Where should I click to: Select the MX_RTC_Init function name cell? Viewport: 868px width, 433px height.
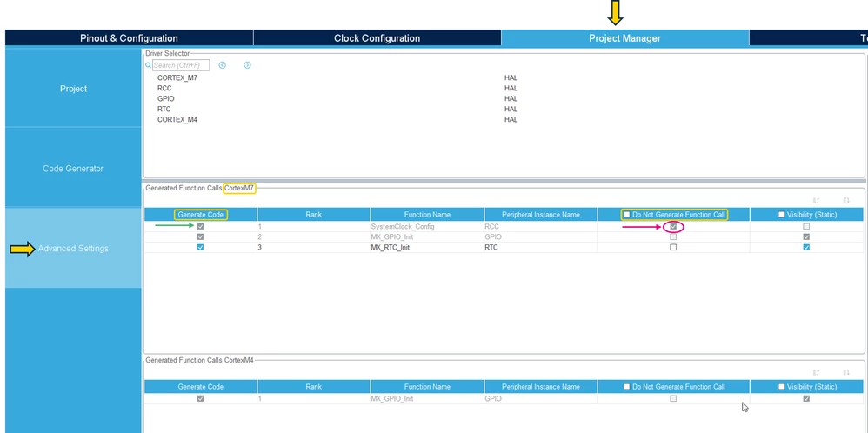tap(427, 248)
